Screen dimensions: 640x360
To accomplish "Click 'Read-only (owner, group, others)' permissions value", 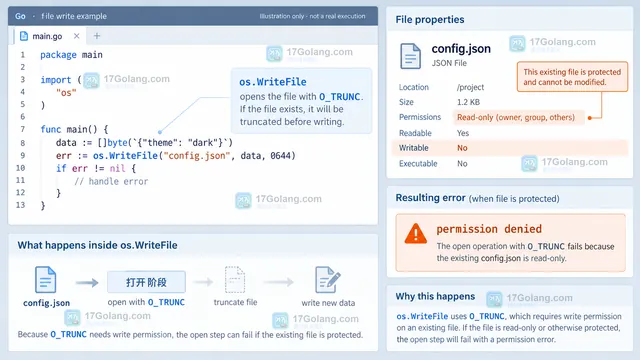I will click(516, 117).
